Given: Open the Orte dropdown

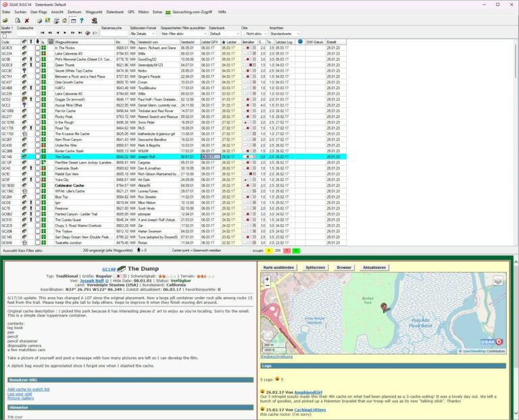Looking at the screenshot, I should [x=255, y=34].
